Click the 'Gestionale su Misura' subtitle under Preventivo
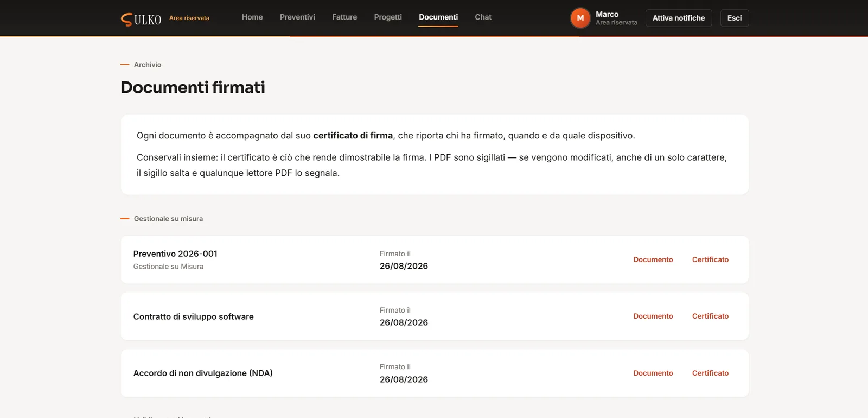This screenshot has width=868, height=418. pyautogui.click(x=168, y=267)
